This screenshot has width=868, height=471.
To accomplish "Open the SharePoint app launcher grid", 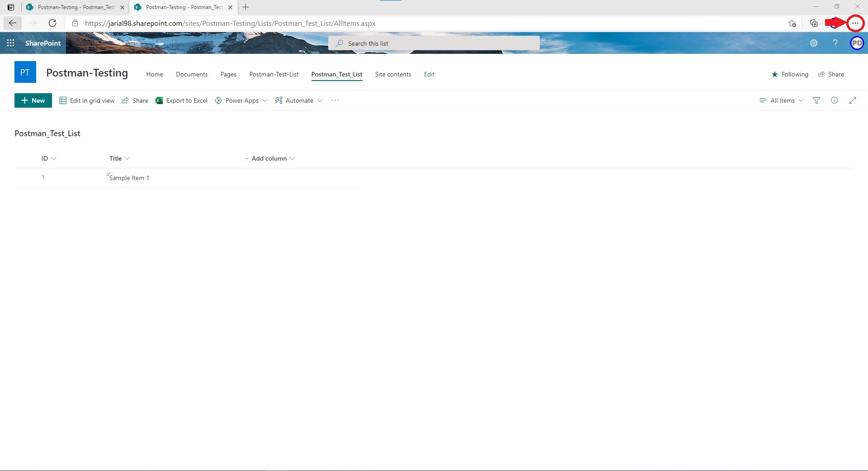I will pos(11,43).
